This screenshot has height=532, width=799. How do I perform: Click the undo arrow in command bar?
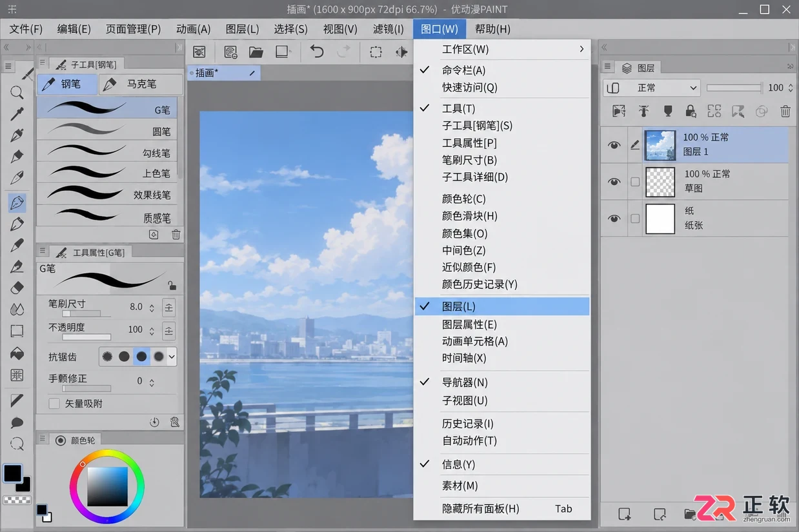click(x=316, y=52)
